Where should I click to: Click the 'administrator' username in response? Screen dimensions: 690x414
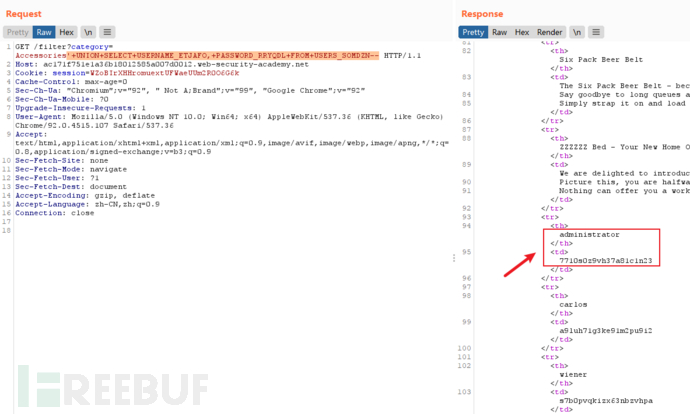(589, 235)
